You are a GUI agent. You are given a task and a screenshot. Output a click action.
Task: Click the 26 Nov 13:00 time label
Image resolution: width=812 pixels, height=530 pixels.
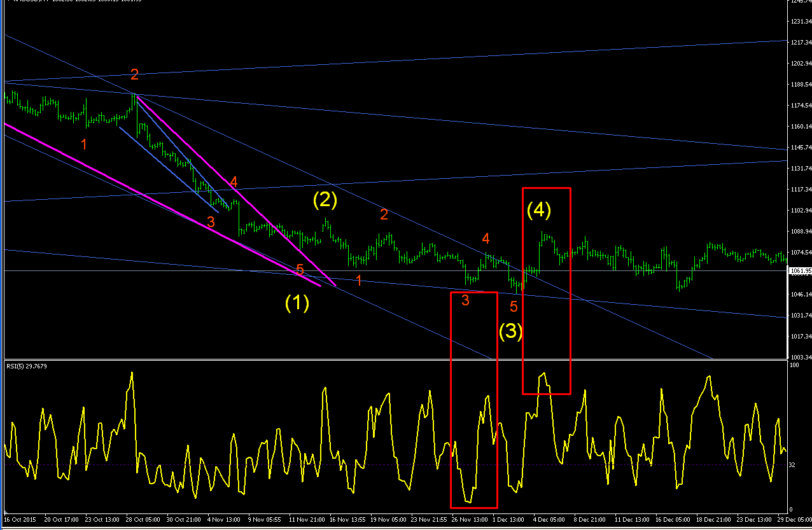click(x=470, y=520)
